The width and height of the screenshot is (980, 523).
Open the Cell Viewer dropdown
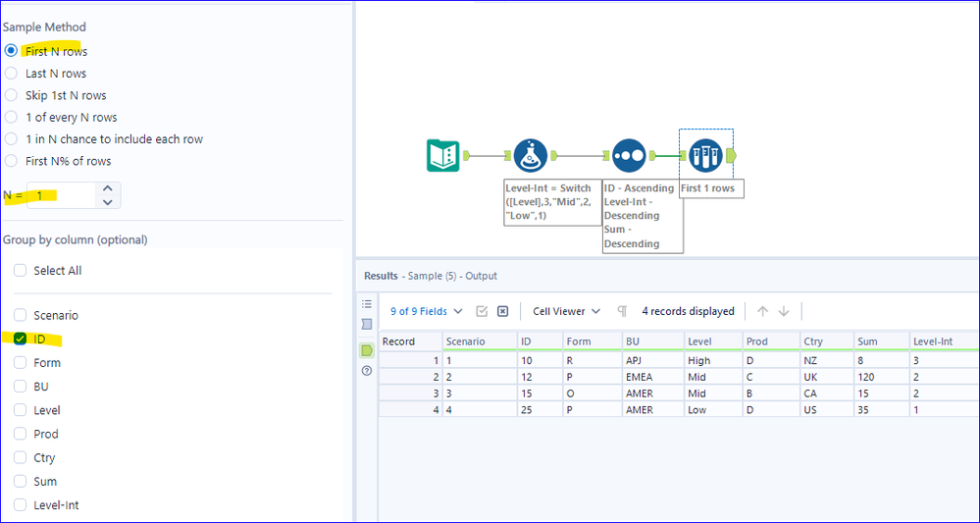566,311
